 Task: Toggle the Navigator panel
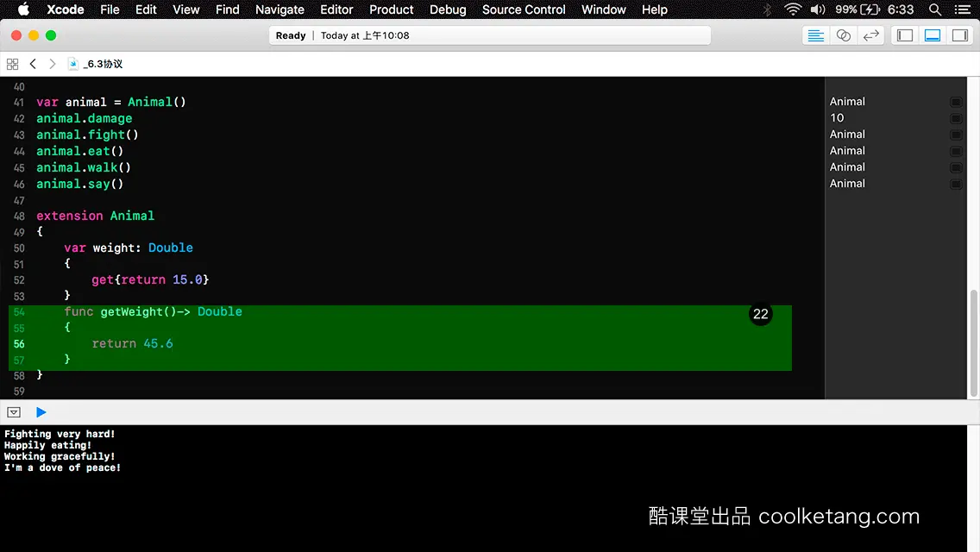tap(904, 35)
